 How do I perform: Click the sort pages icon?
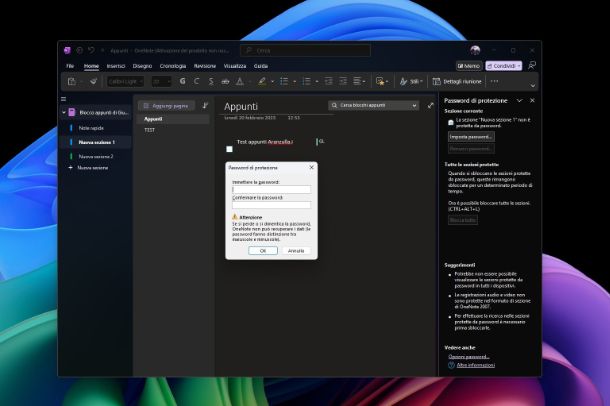point(205,105)
